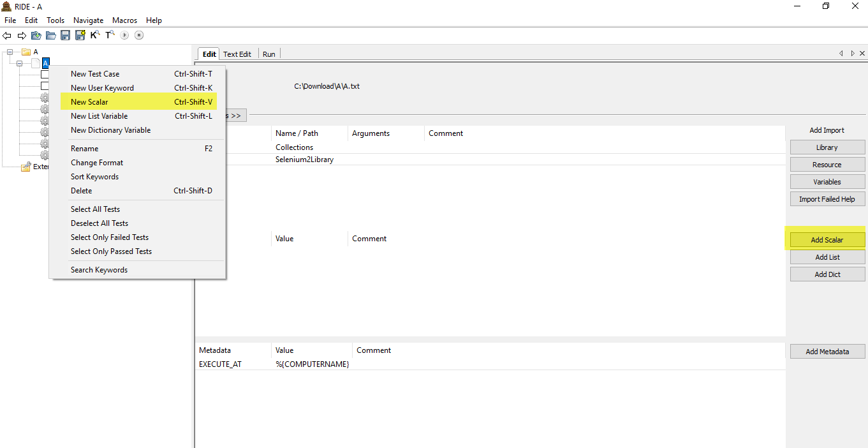Click the Go Forward navigation arrow icon
The width and height of the screenshot is (868, 448).
pos(22,35)
